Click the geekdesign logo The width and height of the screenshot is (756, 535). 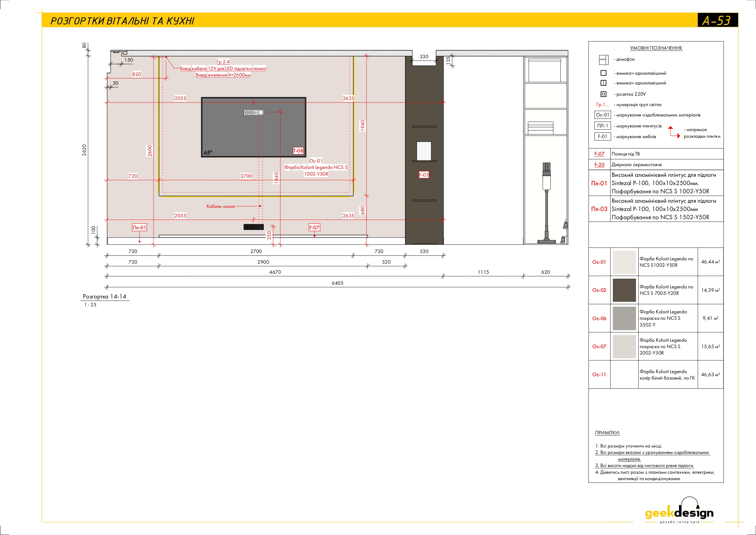[679, 510]
